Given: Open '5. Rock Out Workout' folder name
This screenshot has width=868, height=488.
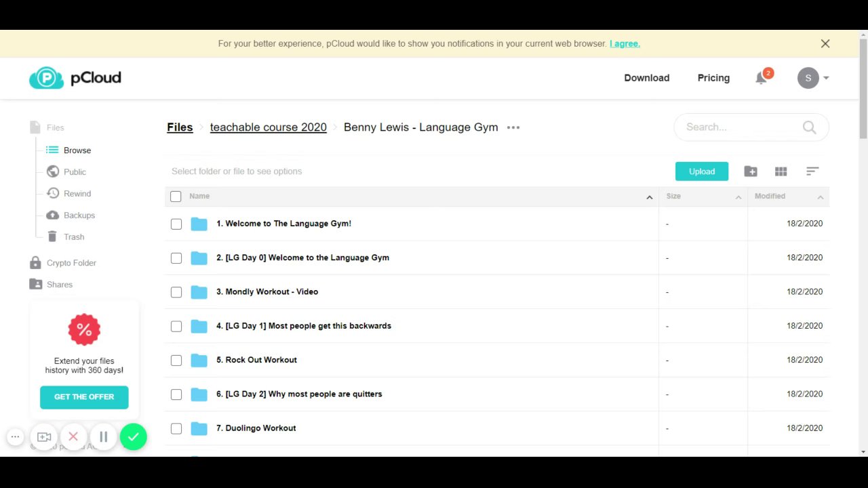Looking at the screenshot, I should tap(256, 360).
